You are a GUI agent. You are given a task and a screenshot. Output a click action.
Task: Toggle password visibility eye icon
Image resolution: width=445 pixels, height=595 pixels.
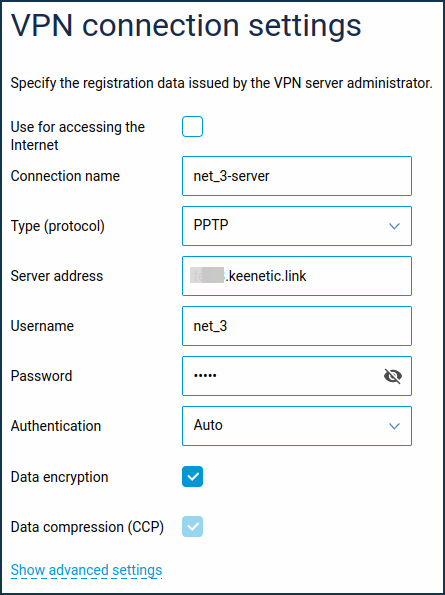click(x=393, y=376)
